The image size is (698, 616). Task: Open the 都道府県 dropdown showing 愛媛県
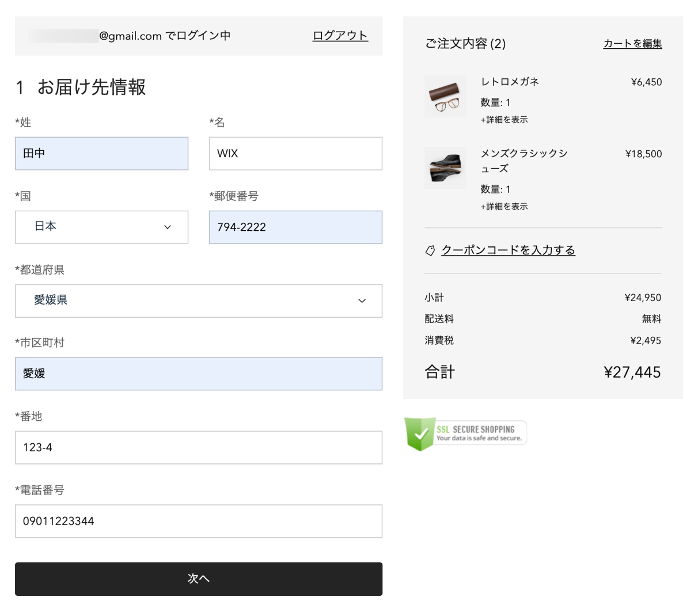pyautogui.click(x=199, y=301)
